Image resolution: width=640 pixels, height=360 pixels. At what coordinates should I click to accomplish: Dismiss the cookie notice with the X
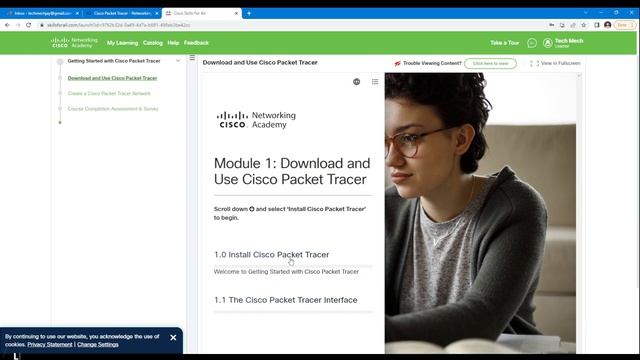pyautogui.click(x=173, y=338)
